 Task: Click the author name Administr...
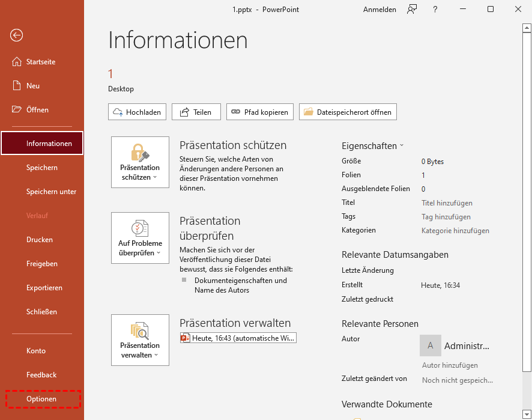pos(467,345)
